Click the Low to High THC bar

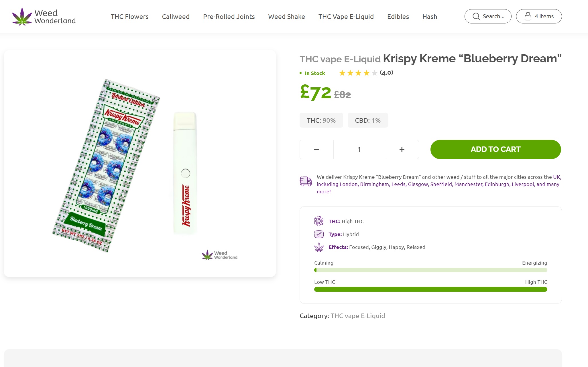pos(430,289)
